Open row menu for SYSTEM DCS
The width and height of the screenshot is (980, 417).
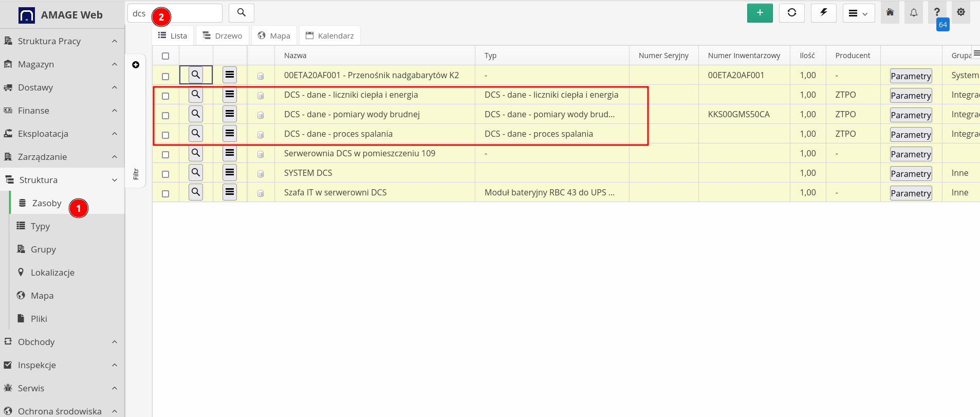tap(230, 173)
